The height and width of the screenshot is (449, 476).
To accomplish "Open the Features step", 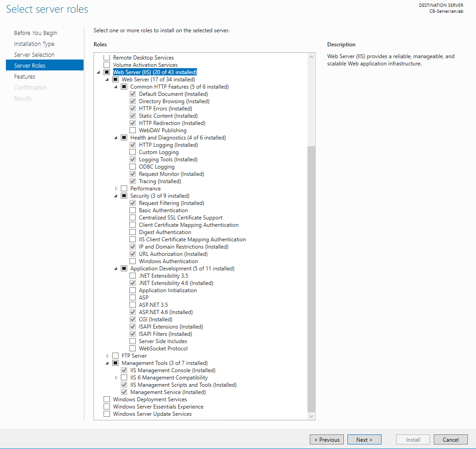I will tap(25, 76).
